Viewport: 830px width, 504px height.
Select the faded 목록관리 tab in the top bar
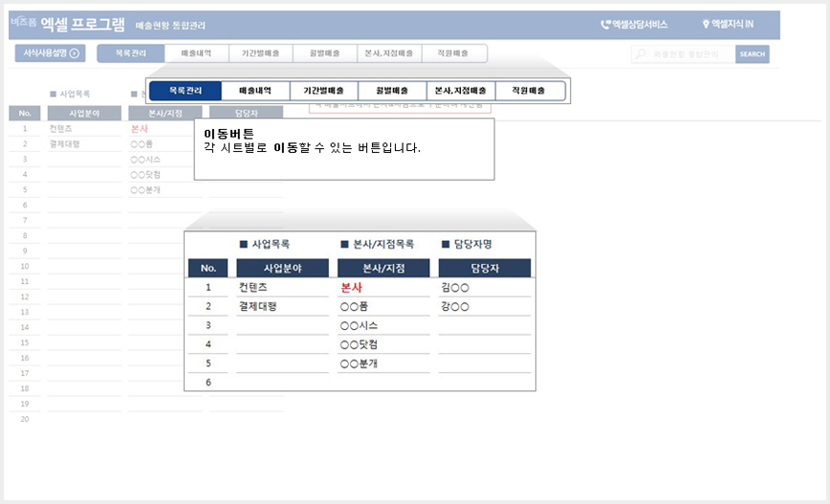pyautogui.click(x=131, y=54)
